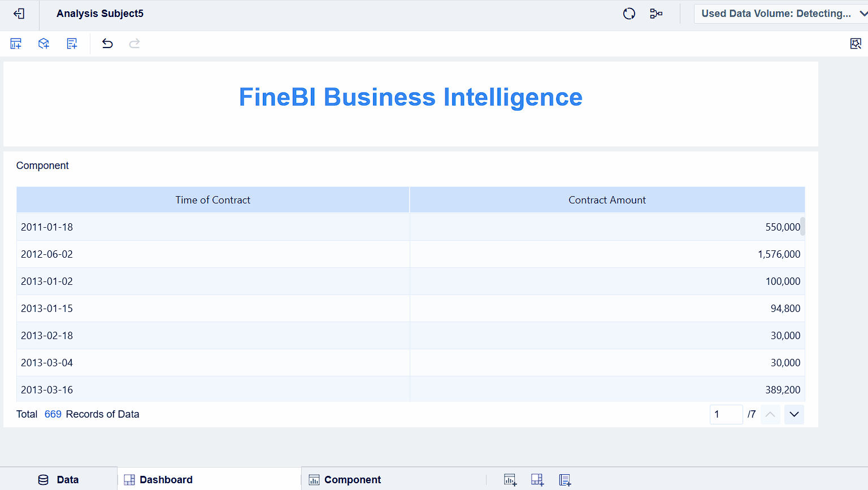Open the data lineage flow icon
Screen dimensions: 868x490
pyautogui.click(x=656, y=14)
